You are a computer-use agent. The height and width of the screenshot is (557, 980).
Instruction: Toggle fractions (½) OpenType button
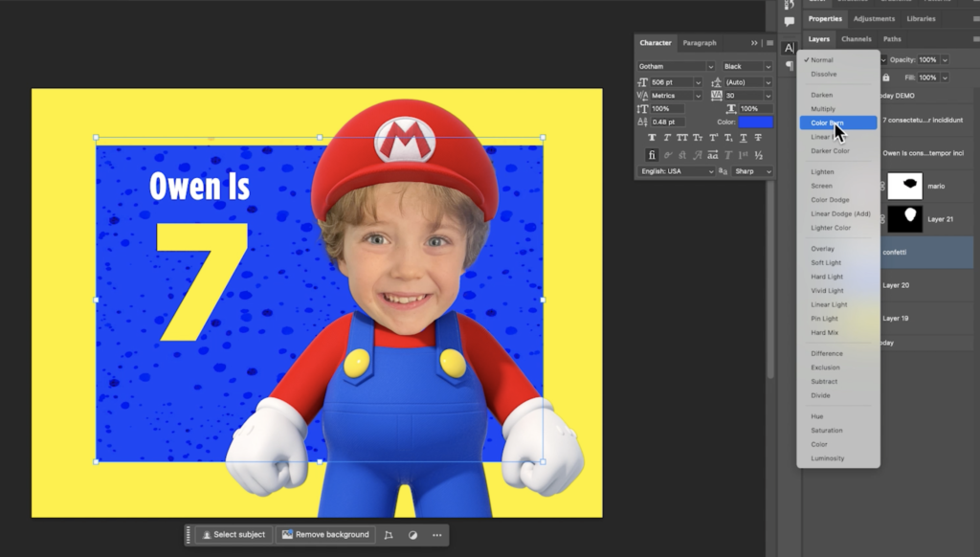point(759,155)
